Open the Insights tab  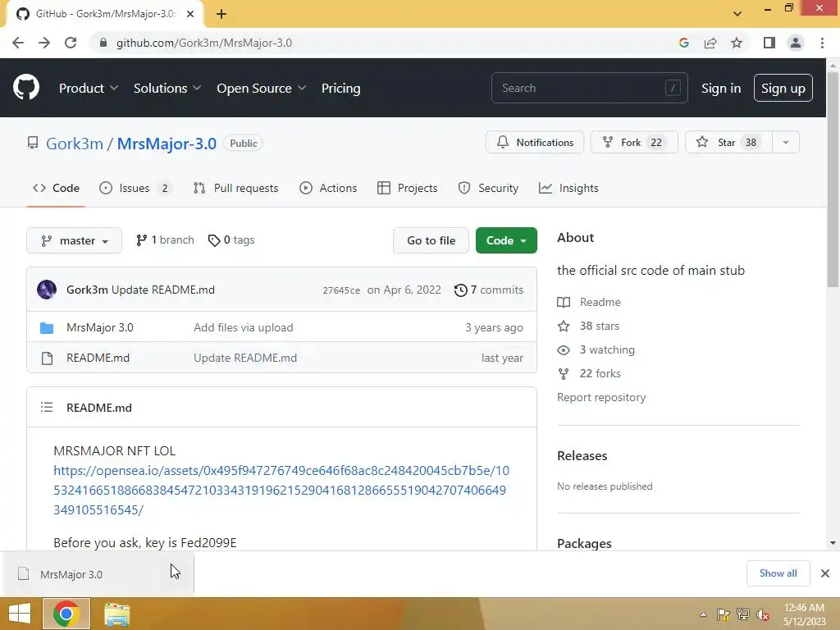tap(569, 188)
